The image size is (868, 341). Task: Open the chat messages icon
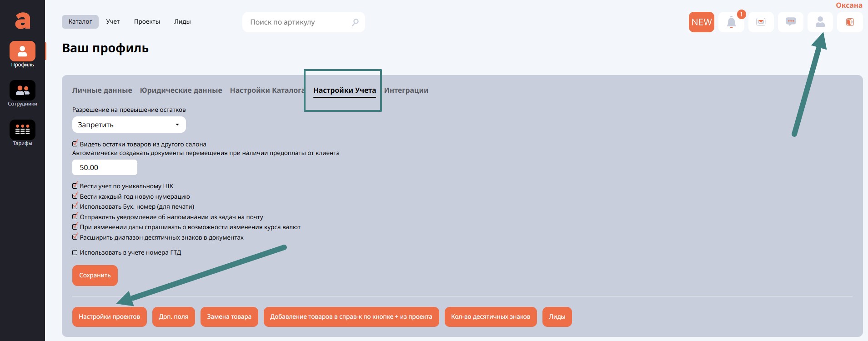(791, 22)
